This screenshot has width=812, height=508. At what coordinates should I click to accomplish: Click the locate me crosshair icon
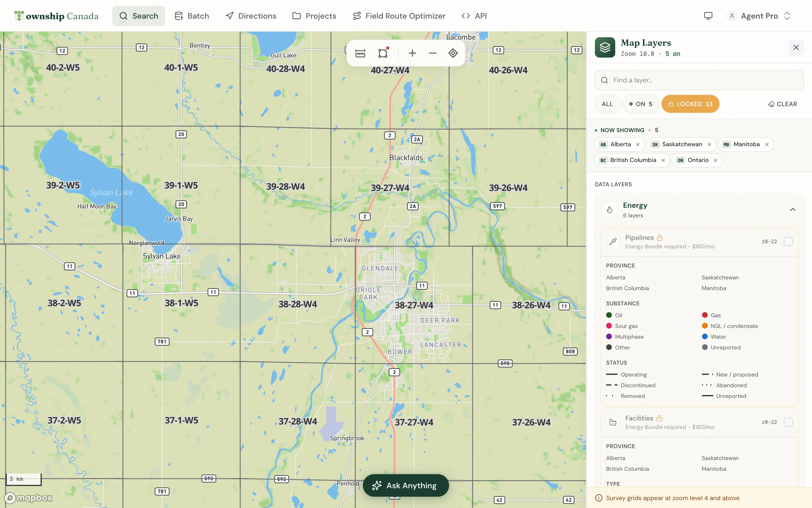point(453,53)
